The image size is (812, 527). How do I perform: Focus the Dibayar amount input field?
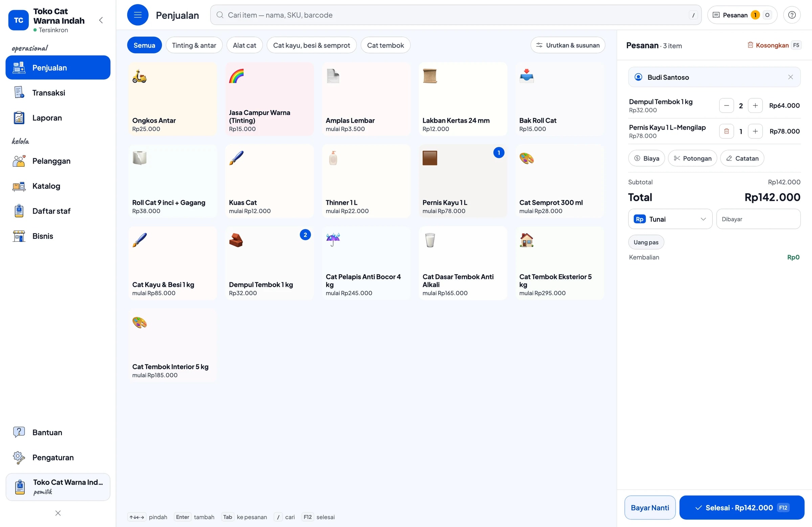pyautogui.click(x=758, y=219)
